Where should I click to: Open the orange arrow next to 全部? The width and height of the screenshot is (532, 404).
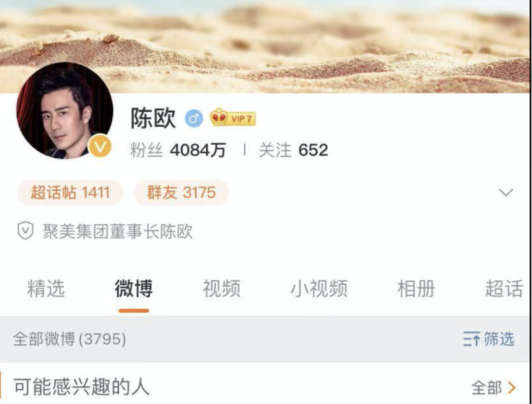(x=512, y=387)
